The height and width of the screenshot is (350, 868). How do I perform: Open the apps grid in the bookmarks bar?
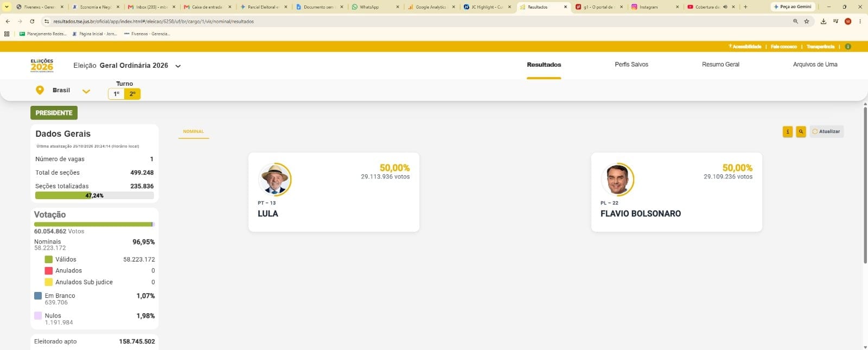pyautogui.click(x=7, y=34)
